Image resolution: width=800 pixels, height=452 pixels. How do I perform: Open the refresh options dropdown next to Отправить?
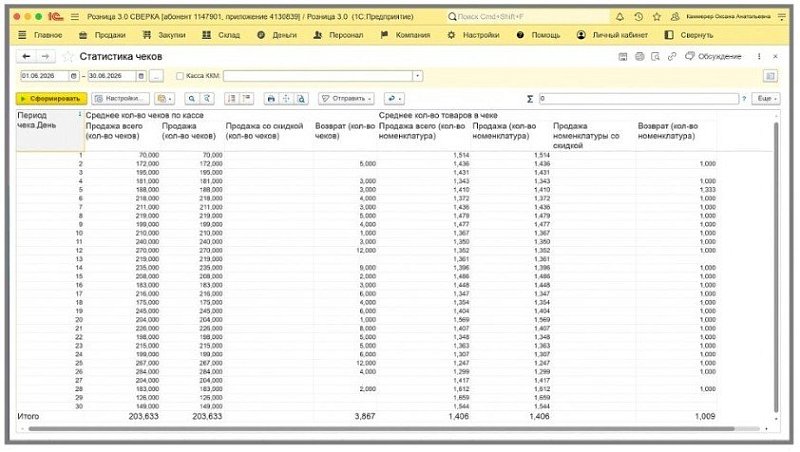[394, 98]
